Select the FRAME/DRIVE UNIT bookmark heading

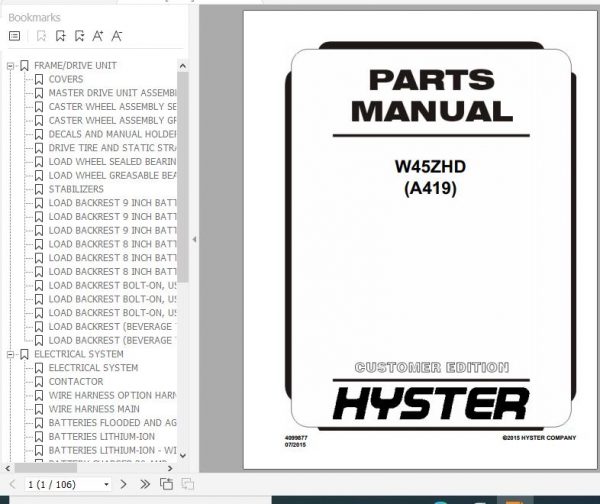point(75,65)
